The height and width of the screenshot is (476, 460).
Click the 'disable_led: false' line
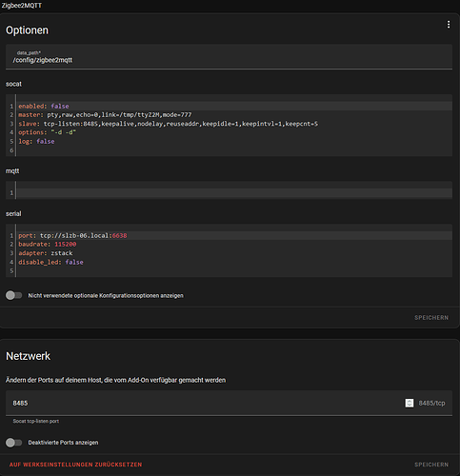50,262
